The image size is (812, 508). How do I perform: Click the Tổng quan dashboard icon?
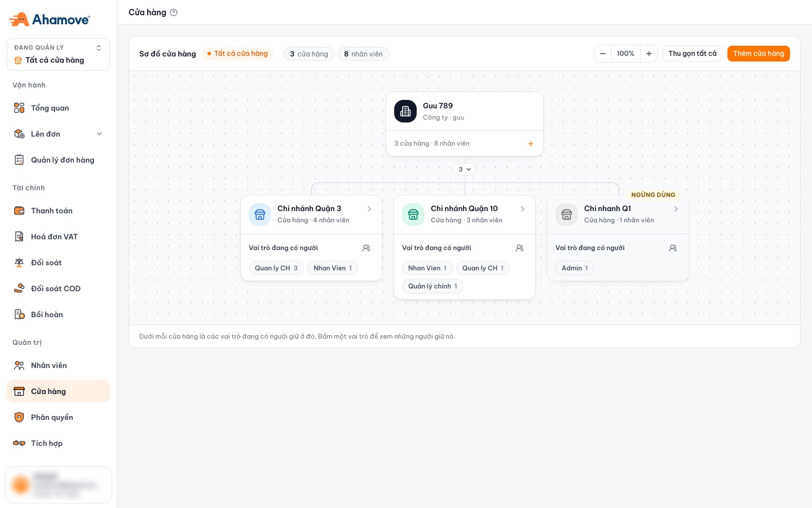tap(19, 108)
